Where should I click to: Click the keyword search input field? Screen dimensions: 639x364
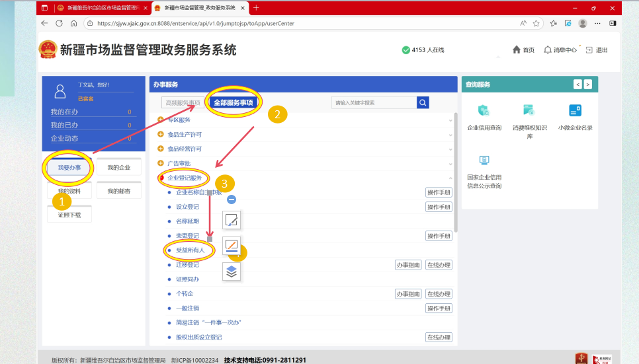coord(374,102)
